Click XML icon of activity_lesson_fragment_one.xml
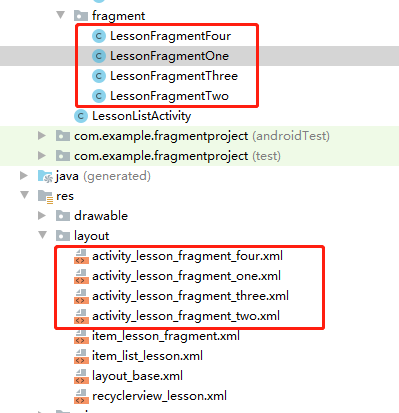Viewport: 399px width, 413px height. pyautogui.click(x=81, y=276)
